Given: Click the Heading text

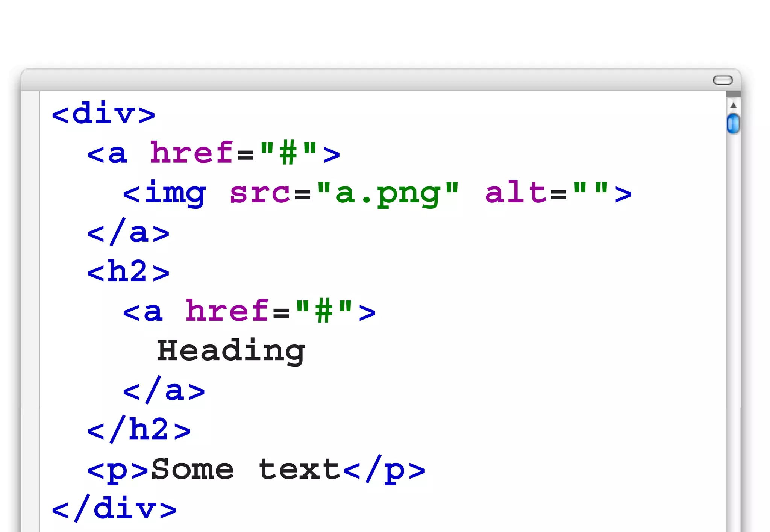Looking at the screenshot, I should (231, 350).
